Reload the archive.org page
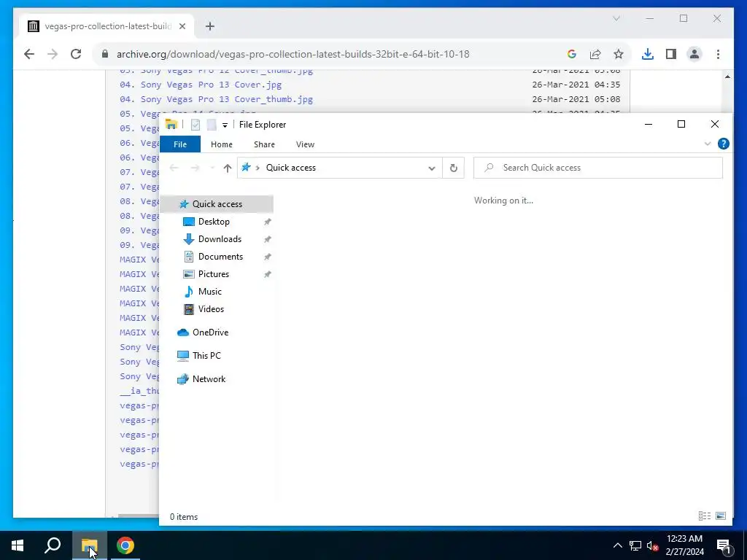747x560 pixels. tap(76, 54)
